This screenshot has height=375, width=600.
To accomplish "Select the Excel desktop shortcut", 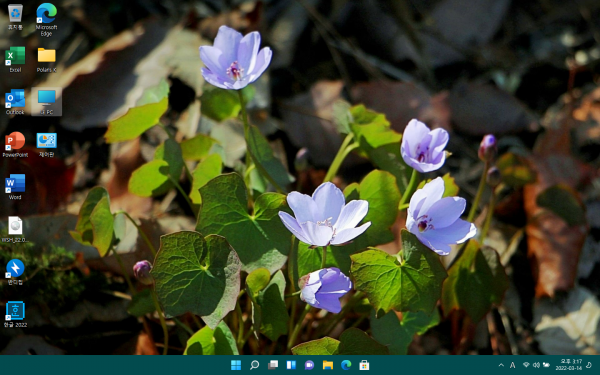I will pyautogui.click(x=15, y=59).
